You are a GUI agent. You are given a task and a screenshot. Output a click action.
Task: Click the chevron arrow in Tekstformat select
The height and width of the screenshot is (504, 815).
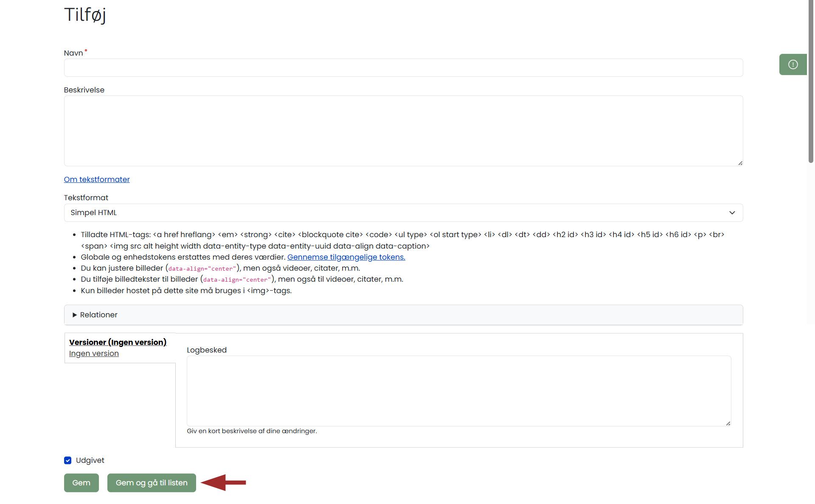(732, 213)
